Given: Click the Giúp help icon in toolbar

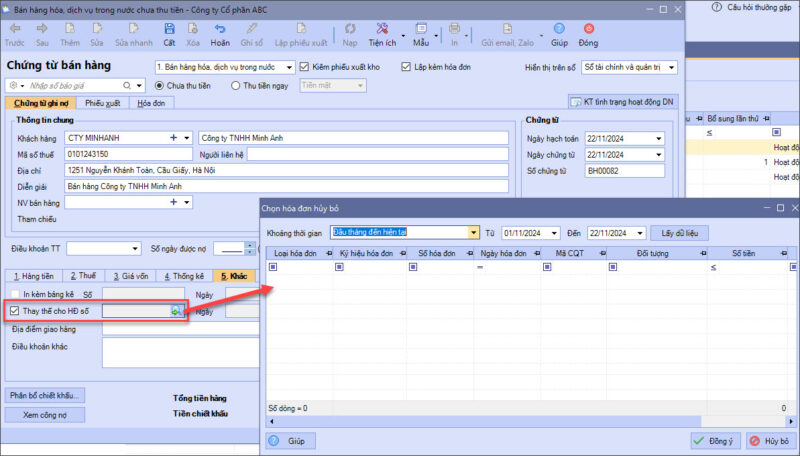Looking at the screenshot, I should coord(559,31).
